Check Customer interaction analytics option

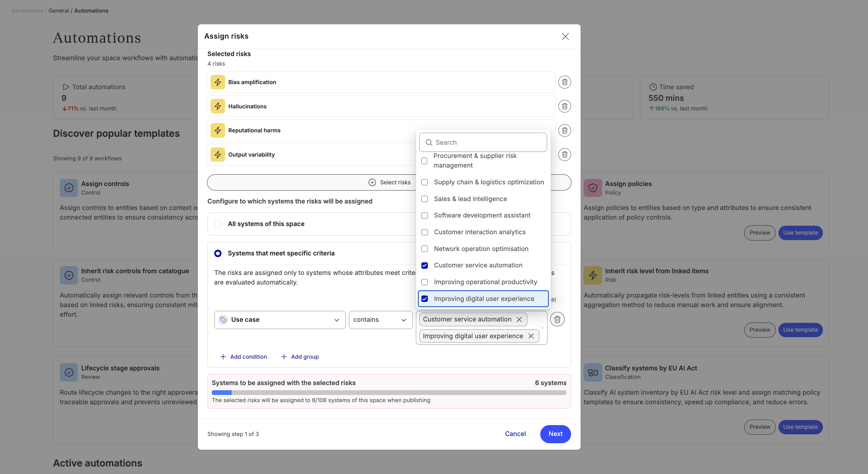pyautogui.click(x=424, y=232)
